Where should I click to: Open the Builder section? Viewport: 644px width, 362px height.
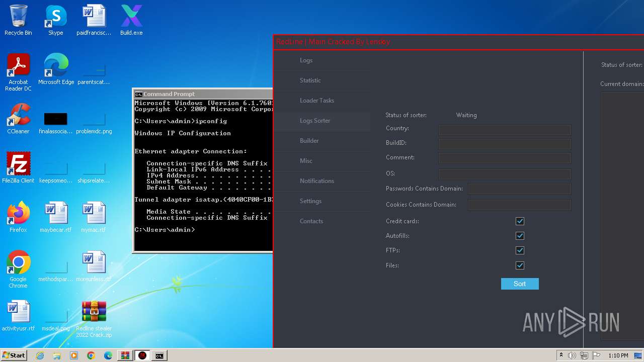322,141
